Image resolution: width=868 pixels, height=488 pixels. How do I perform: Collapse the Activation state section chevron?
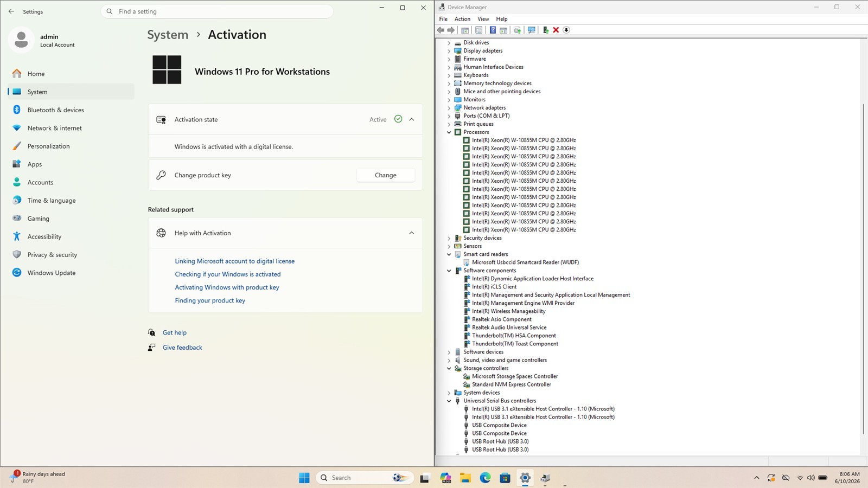coord(412,119)
